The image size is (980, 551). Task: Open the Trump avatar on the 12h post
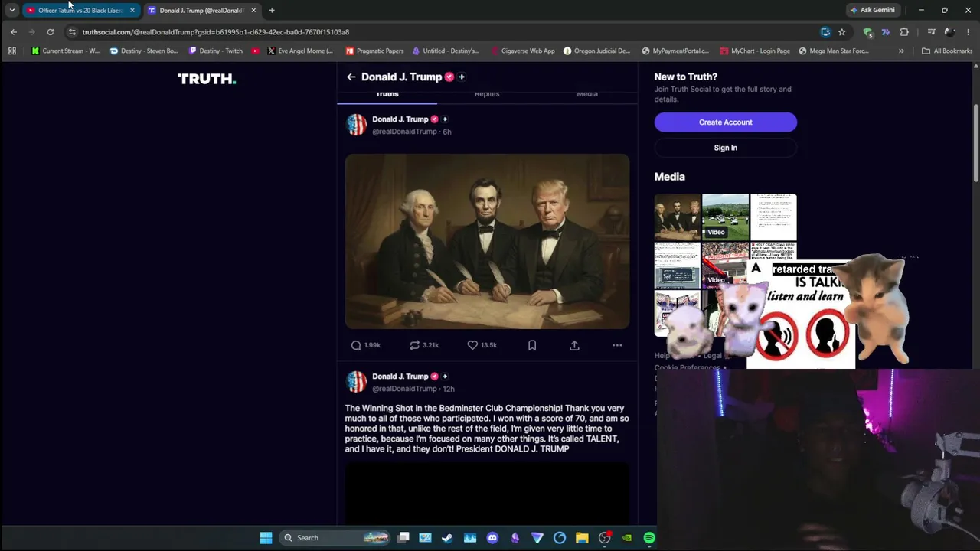tap(356, 382)
